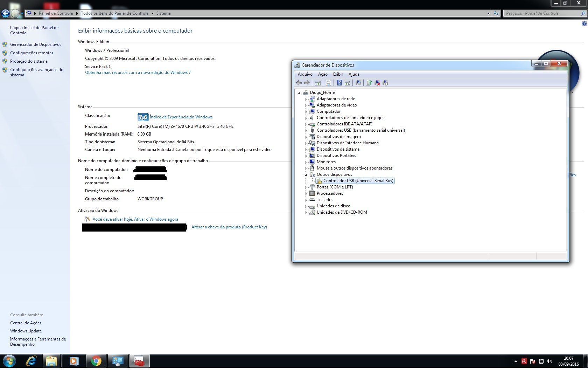Click the volume speaker tray icon
Viewport: 588px width, 372px height.
point(549,361)
